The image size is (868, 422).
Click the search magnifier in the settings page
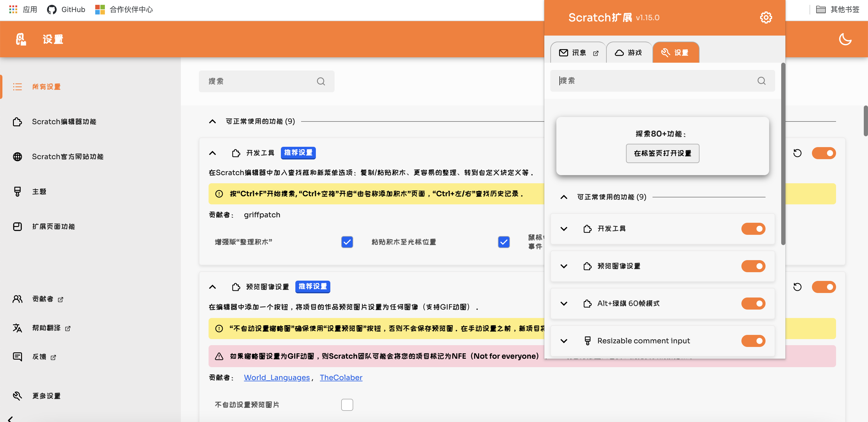321,81
